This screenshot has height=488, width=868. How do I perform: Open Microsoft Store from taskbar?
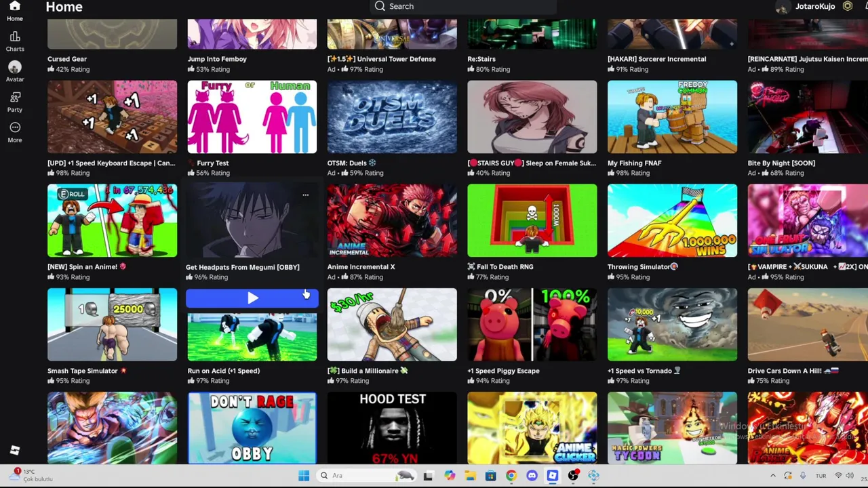(x=490, y=476)
